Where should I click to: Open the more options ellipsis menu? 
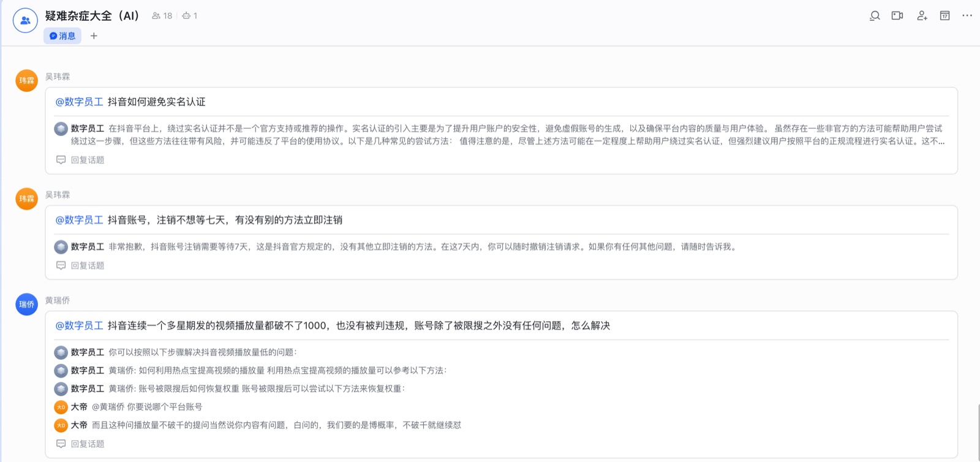tap(967, 16)
